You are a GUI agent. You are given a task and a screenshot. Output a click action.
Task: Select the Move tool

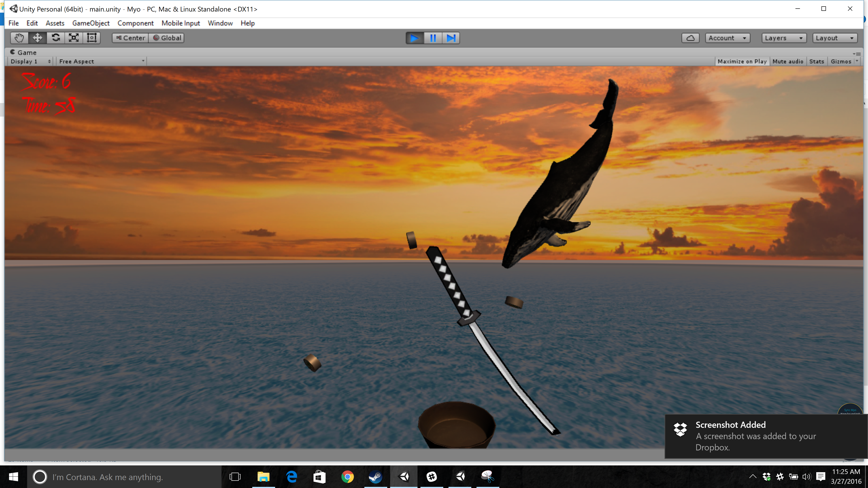point(37,38)
